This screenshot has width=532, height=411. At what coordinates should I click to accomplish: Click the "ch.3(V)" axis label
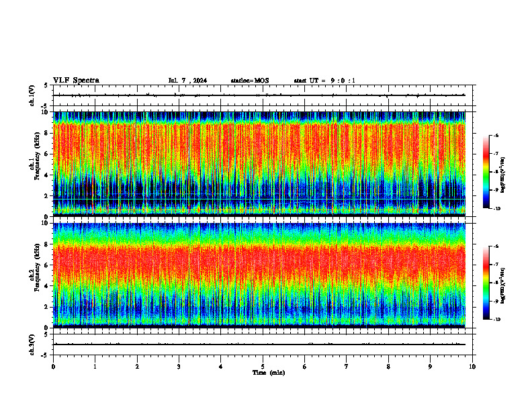tap(32, 345)
